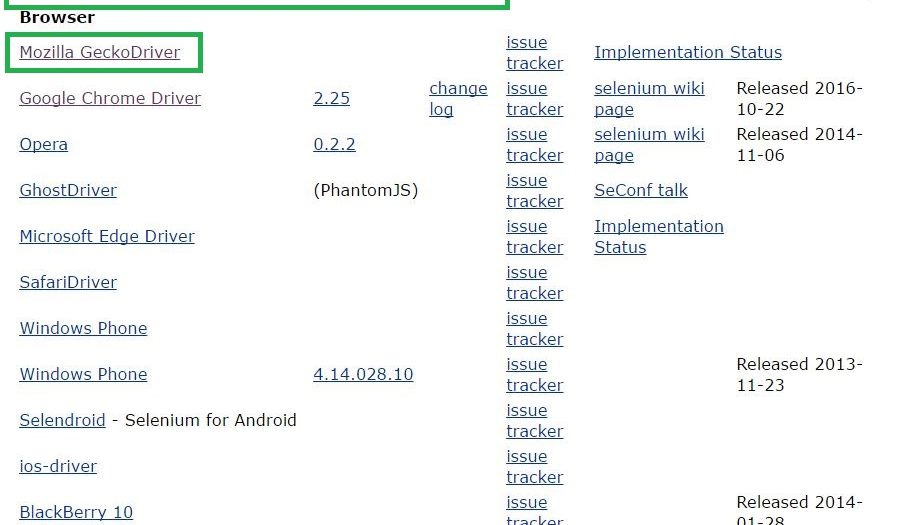
Task: Open Opera's selenium wiki page link
Action: 649,144
